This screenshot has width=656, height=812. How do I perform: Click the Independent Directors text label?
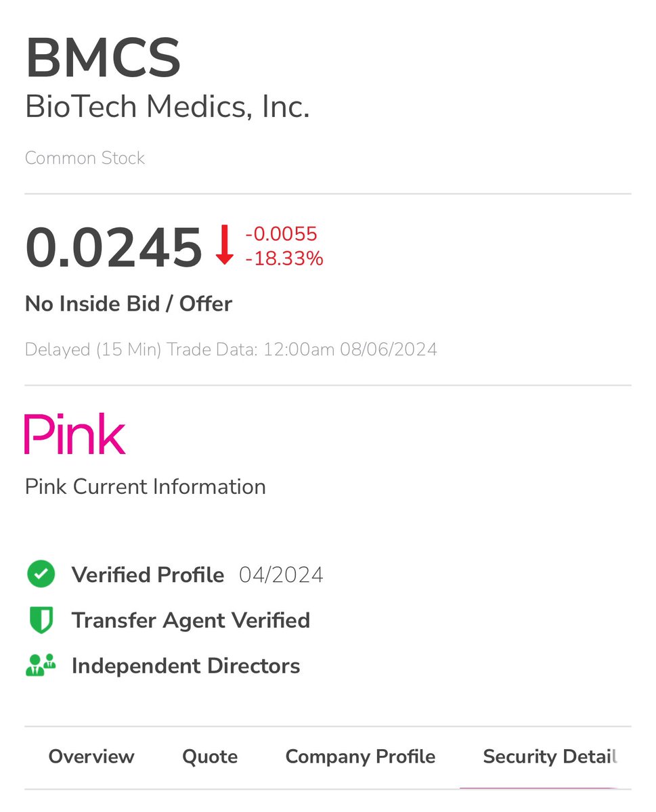186,666
